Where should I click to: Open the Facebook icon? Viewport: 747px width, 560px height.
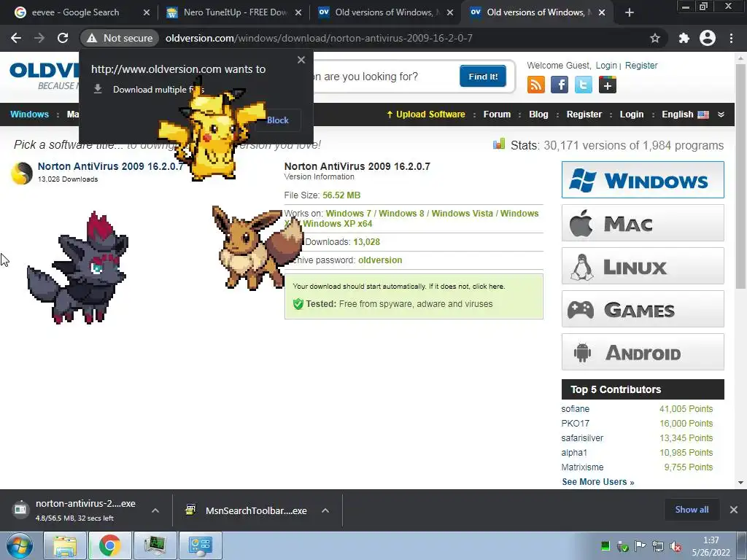[560, 85]
